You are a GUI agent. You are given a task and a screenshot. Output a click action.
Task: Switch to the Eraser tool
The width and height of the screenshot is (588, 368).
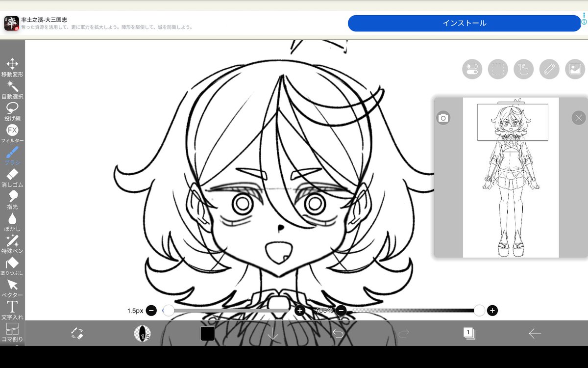(12, 177)
